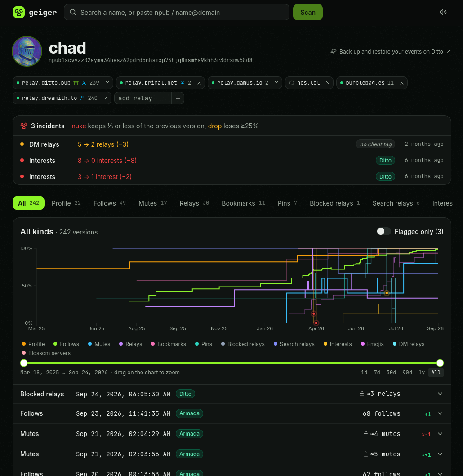Switch to the Blocked relays tab

click(x=334, y=203)
